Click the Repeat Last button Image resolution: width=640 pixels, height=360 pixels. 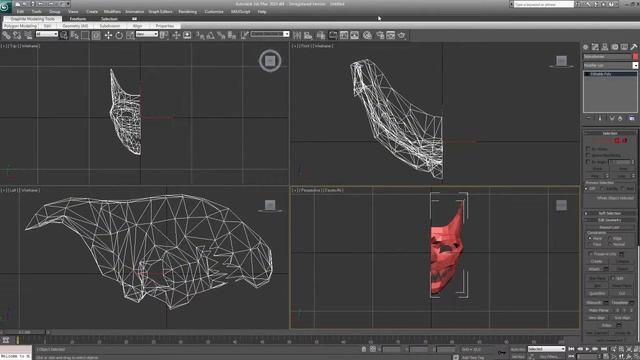tap(609, 227)
